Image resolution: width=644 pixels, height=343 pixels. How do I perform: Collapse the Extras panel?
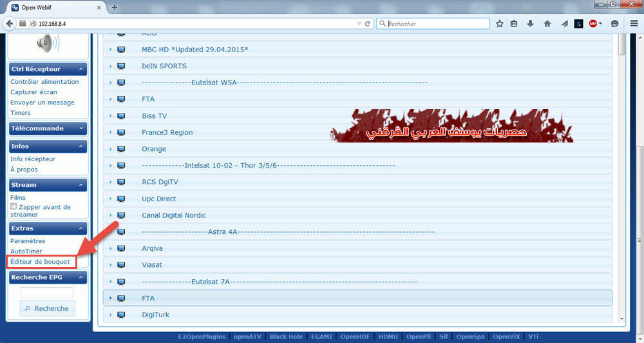pyautogui.click(x=81, y=228)
